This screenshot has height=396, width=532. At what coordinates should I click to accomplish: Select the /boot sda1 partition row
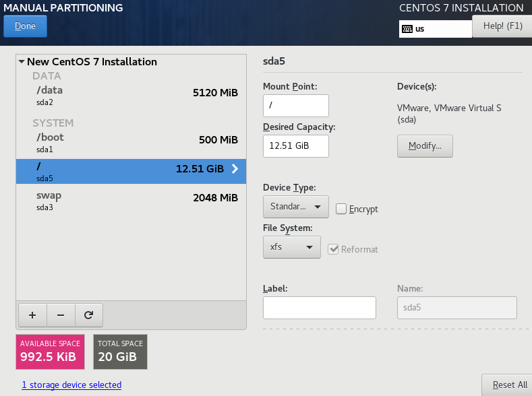[131, 143]
